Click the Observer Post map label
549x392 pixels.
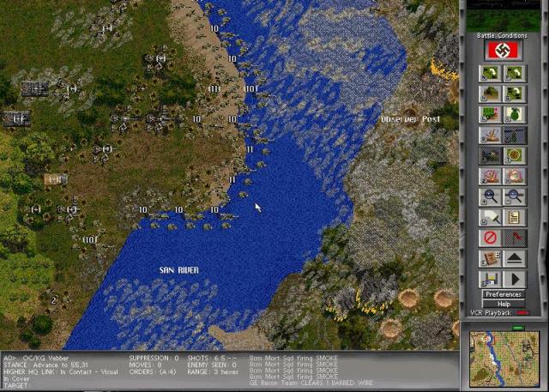[x=410, y=119]
